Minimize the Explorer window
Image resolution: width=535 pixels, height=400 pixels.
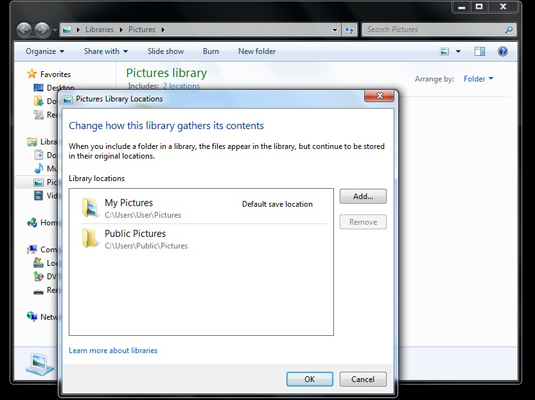(462, 6)
